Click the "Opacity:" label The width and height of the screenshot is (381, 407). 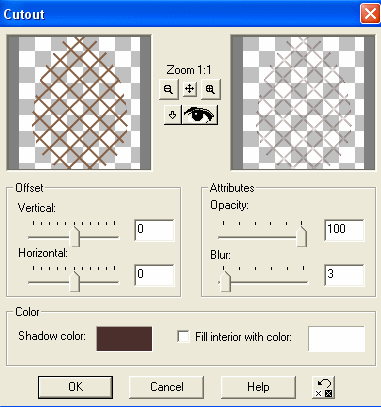(229, 205)
